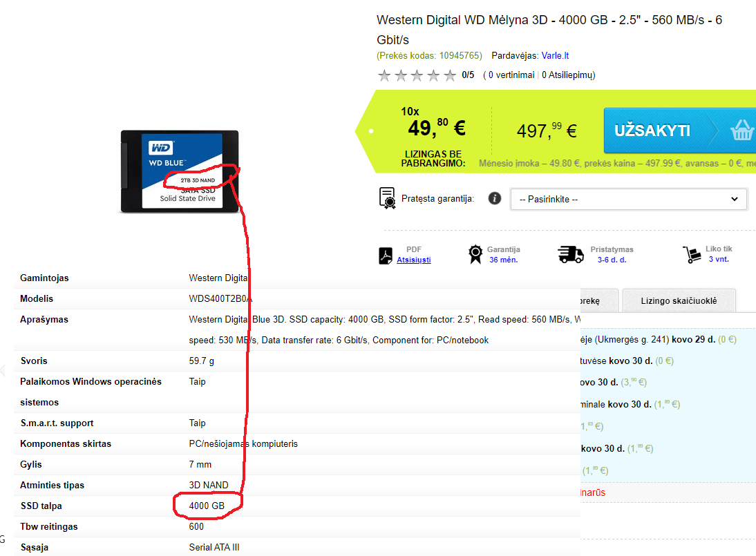
Task: Click the Tbw reitingas value 600
Action: click(196, 526)
